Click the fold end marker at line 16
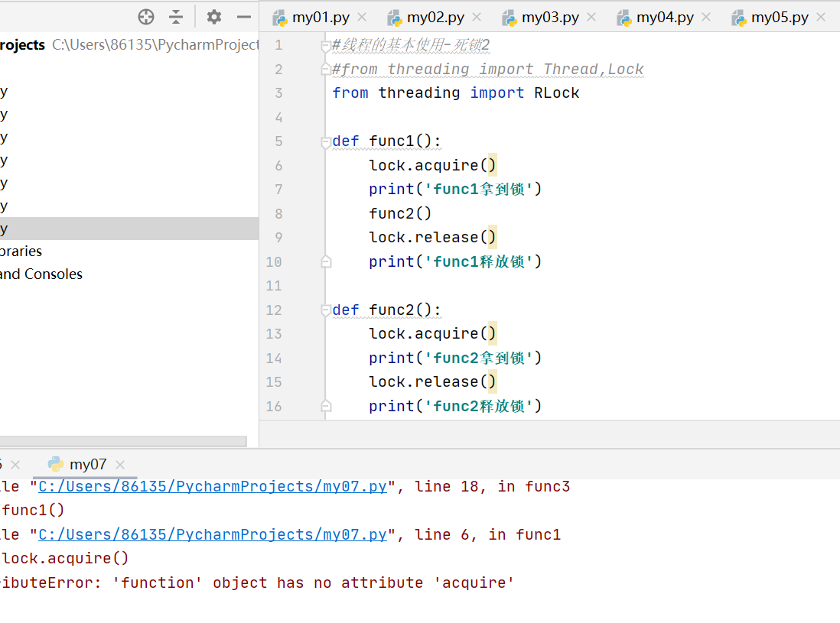 [x=326, y=406]
